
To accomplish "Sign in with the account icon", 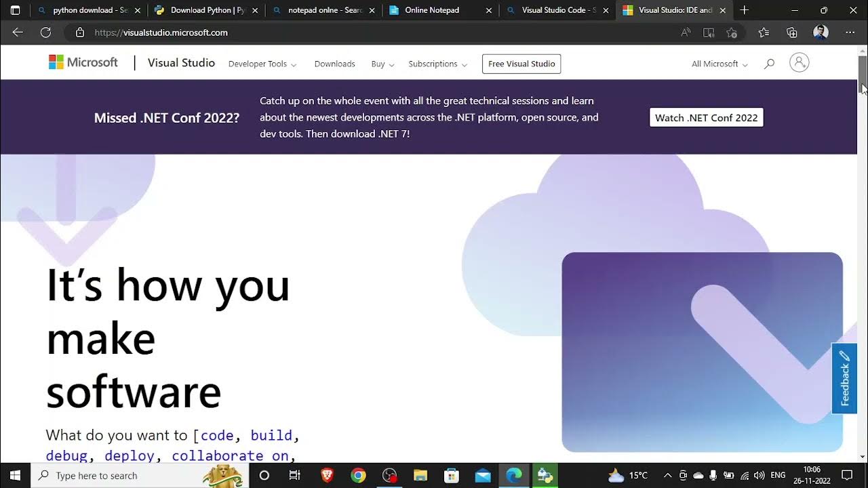I will (800, 63).
